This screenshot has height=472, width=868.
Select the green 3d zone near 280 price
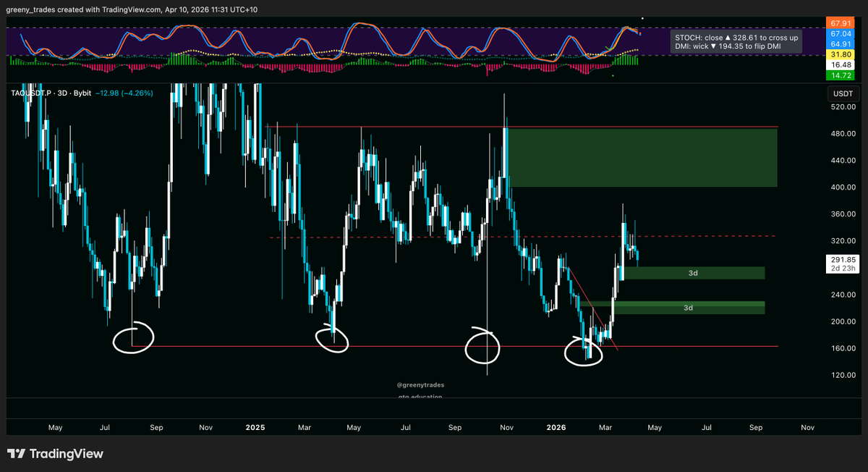coord(693,273)
